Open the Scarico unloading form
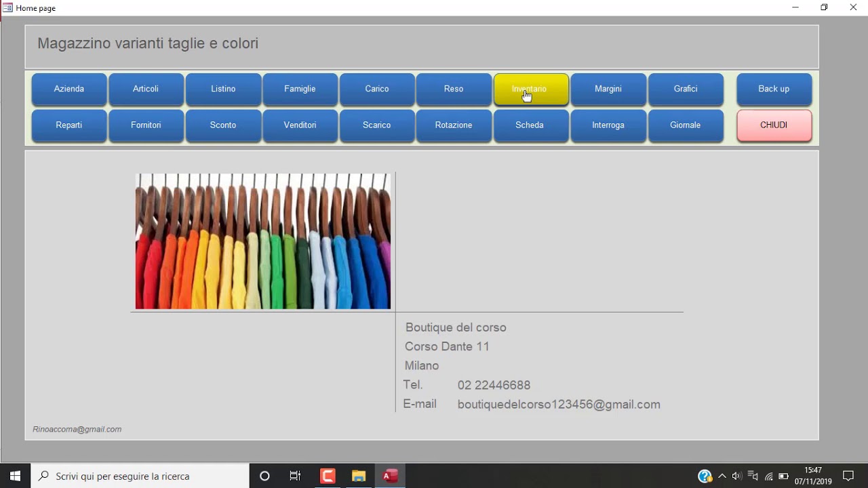 [x=377, y=125]
